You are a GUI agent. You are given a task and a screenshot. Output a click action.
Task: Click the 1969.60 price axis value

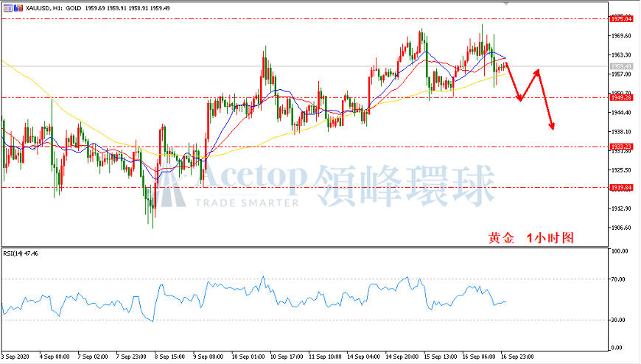point(621,36)
